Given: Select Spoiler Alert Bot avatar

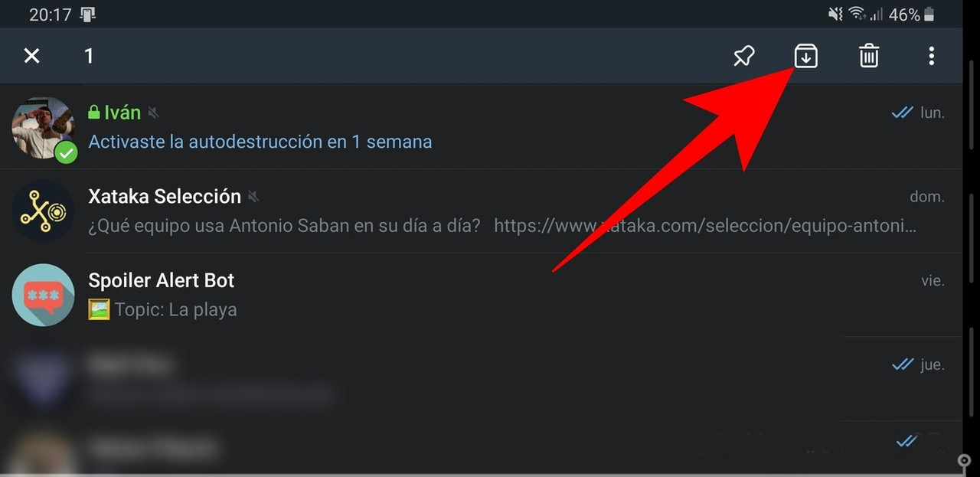Looking at the screenshot, I should [x=44, y=296].
